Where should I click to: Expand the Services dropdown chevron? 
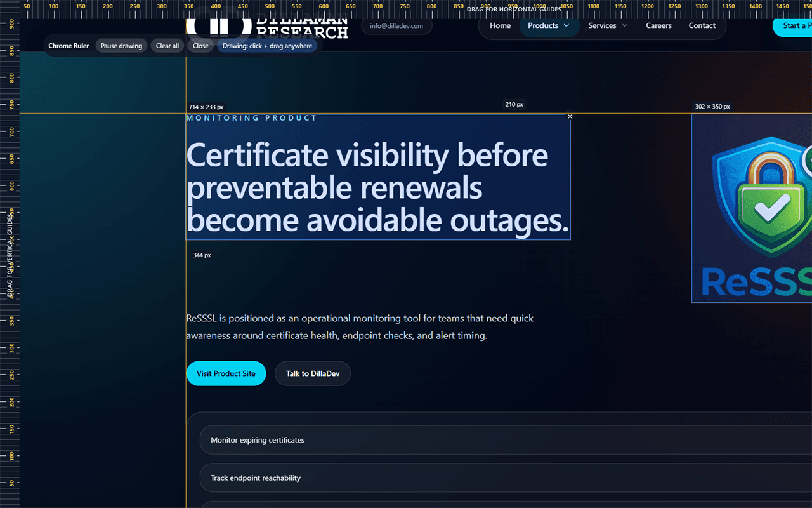point(624,26)
